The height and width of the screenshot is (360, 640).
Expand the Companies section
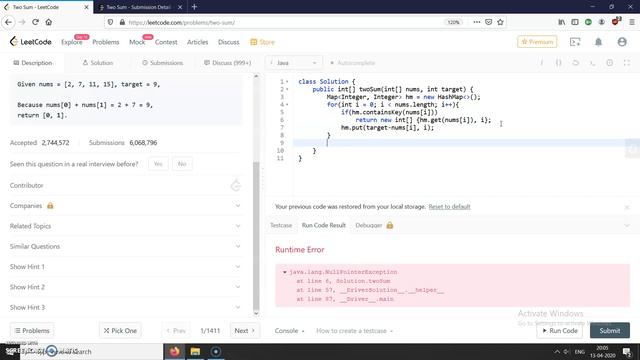pos(125,206)
